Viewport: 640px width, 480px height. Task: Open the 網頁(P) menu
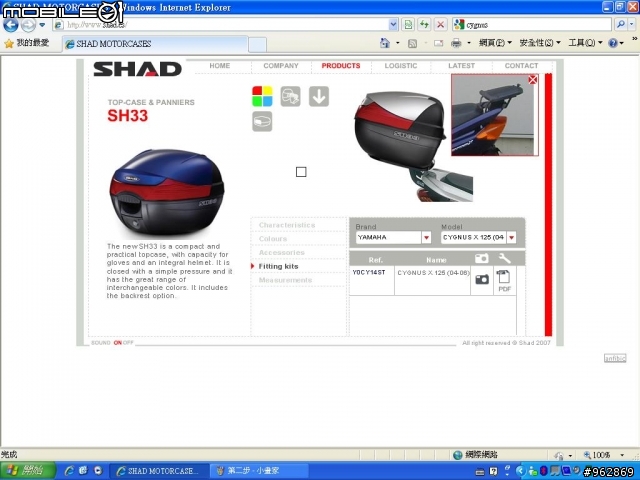495,42
